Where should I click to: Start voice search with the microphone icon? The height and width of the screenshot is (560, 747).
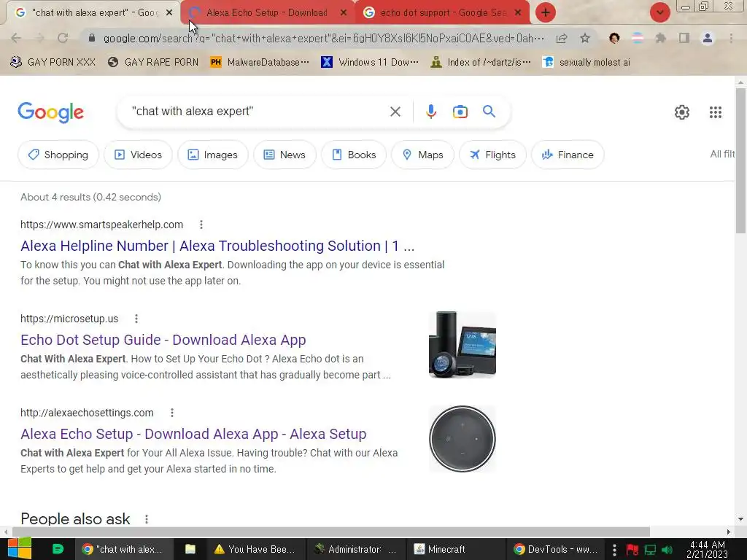[430, 112]
